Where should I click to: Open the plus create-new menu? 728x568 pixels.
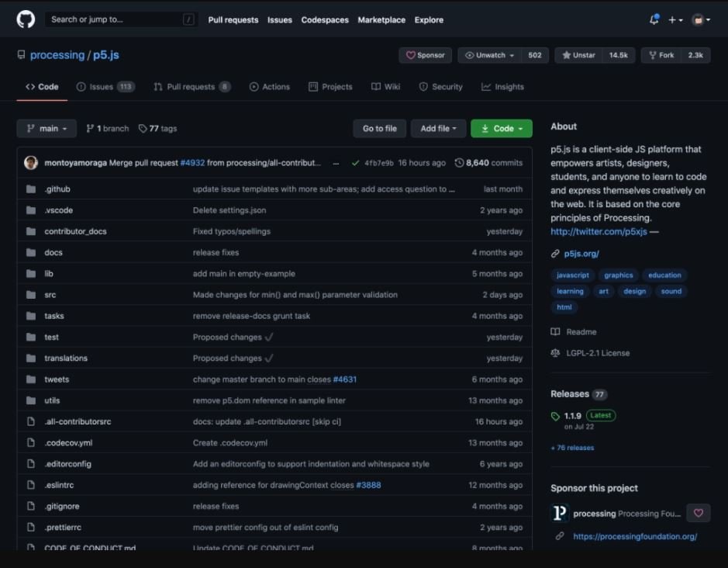point(675,20)
